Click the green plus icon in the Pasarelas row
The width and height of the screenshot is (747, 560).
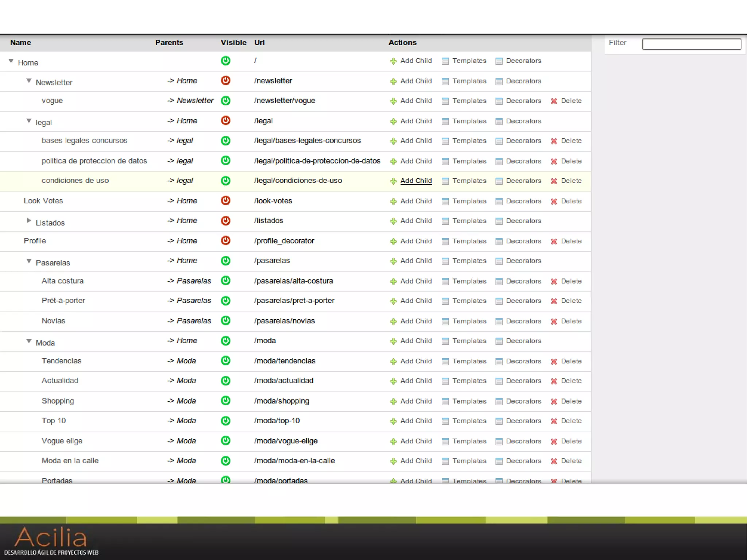393,261
